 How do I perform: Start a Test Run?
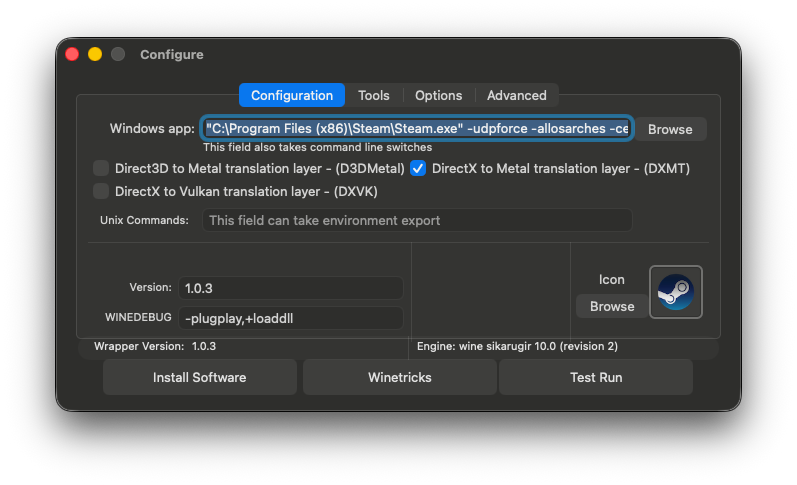(596, 377)
